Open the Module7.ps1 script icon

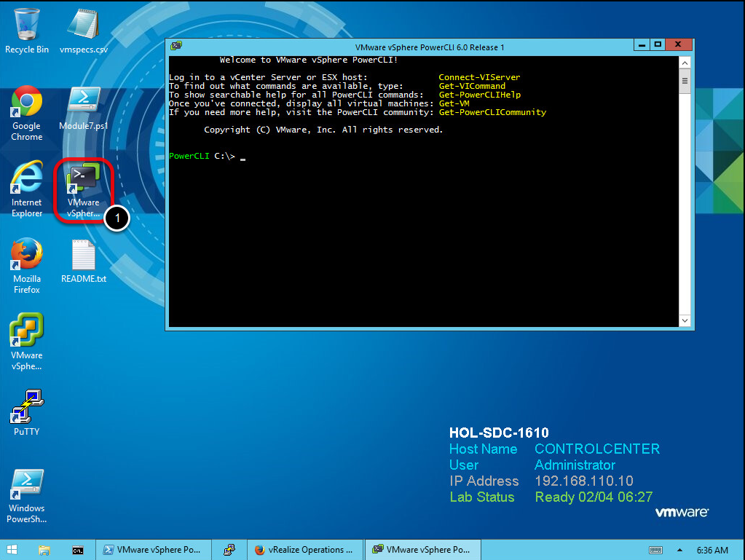(x=84, y=109)
